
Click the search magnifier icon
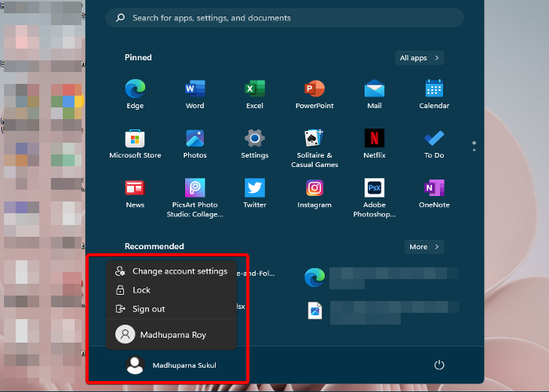pos(121,17)
